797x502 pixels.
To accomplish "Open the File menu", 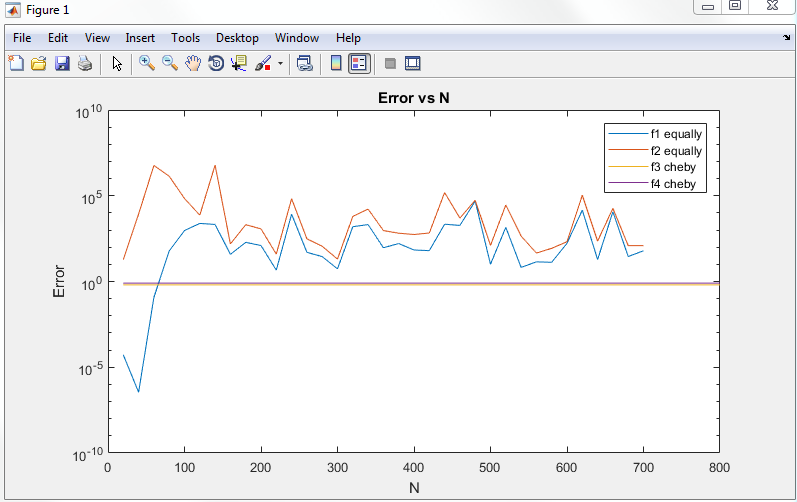I will click(x=23, y=38).
